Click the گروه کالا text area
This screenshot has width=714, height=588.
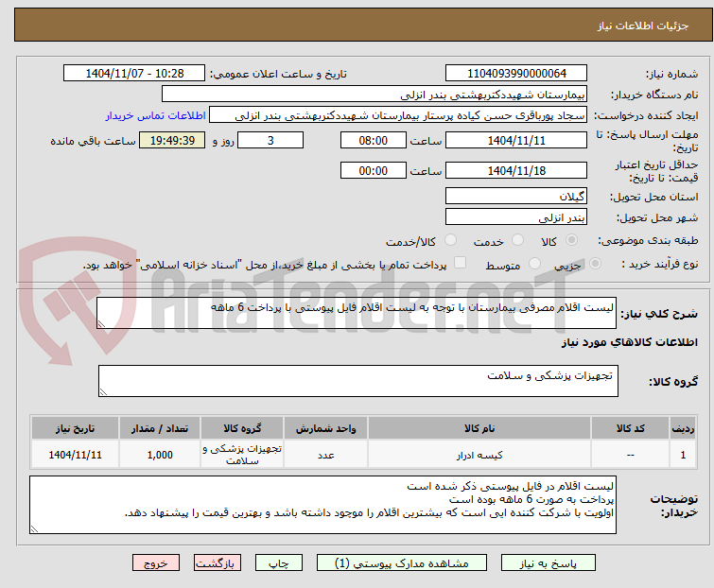tap(358, 381)
